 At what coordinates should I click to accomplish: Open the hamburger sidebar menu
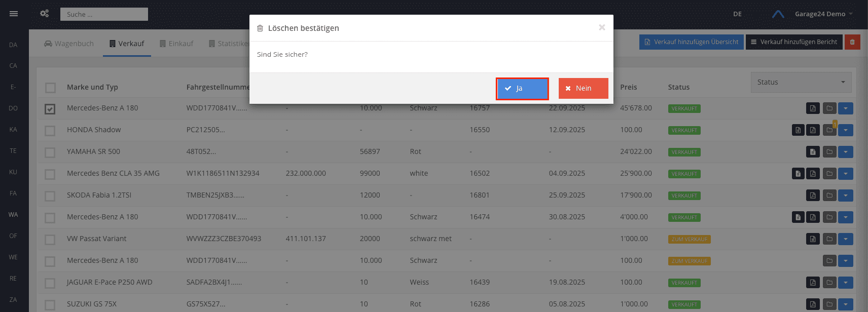[14, 14]
